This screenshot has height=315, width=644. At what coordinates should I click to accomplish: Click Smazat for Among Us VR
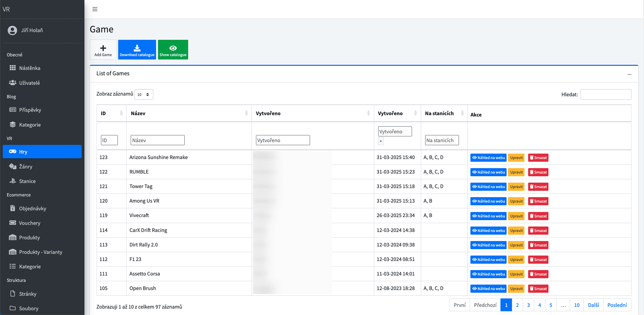538,201
